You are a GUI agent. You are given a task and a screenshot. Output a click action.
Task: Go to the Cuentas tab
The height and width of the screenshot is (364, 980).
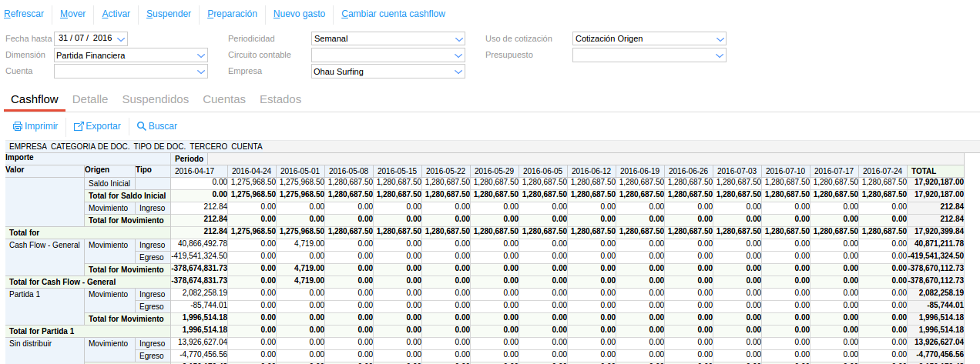(x=223, y=99)
